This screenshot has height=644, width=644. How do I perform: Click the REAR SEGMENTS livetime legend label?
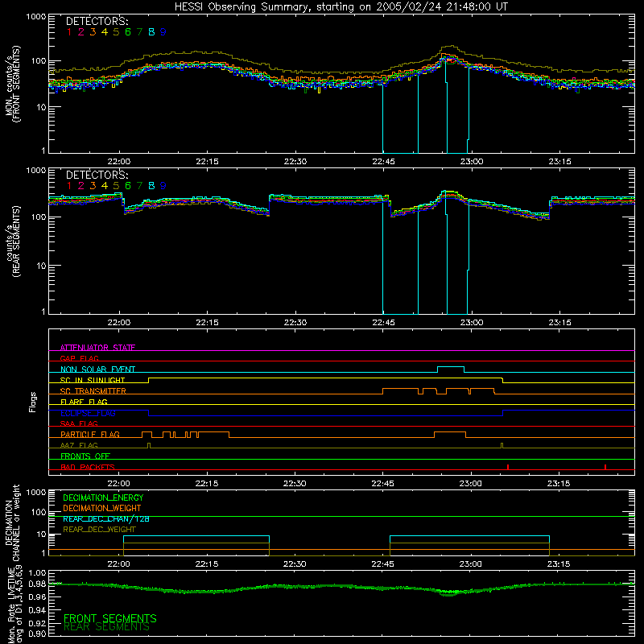pos(107,627)
